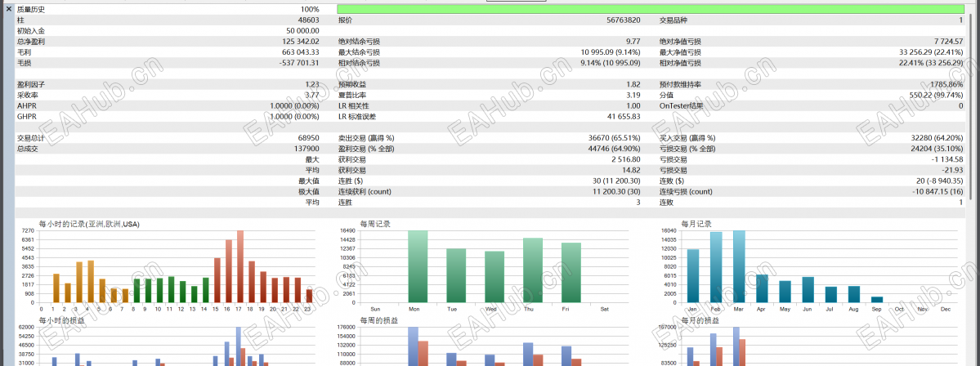The width and height of the screenshot is (980, 366).
Task: Select largest loss trade value -1 134.58
Action: point(947,159)
